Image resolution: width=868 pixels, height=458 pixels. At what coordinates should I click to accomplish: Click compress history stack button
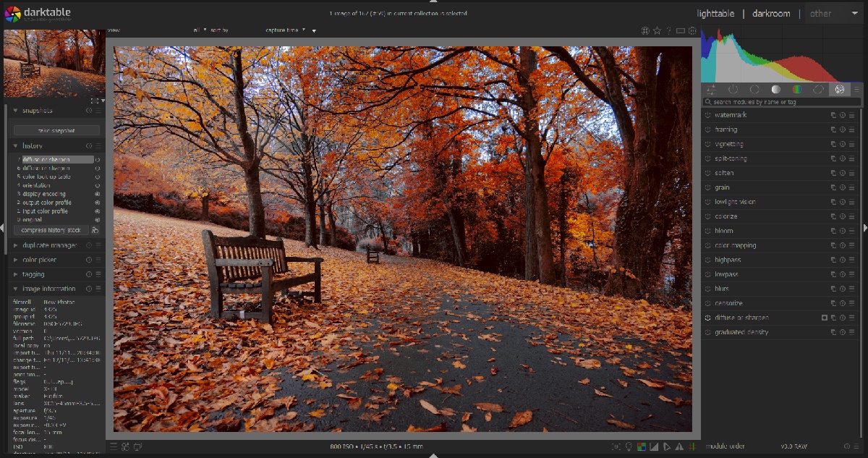coord(51,230)
